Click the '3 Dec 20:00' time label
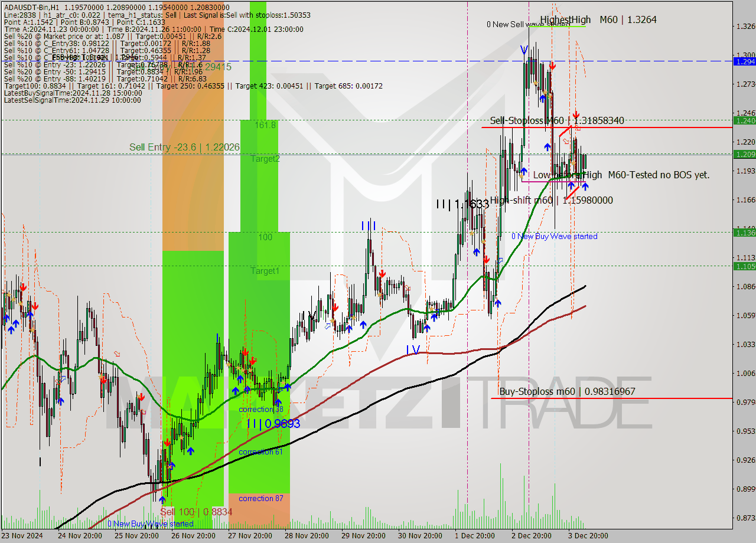The image size is (756, 543). [588, 536]
